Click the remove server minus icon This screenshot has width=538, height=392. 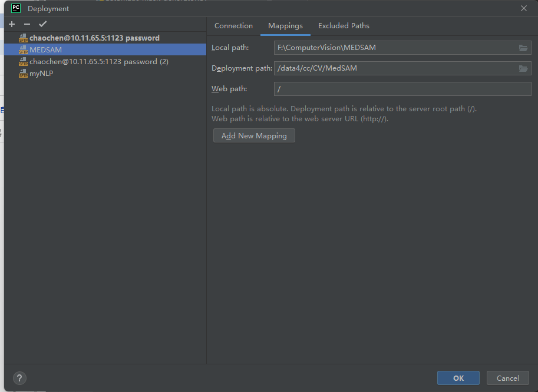click(x=27, y=24)
